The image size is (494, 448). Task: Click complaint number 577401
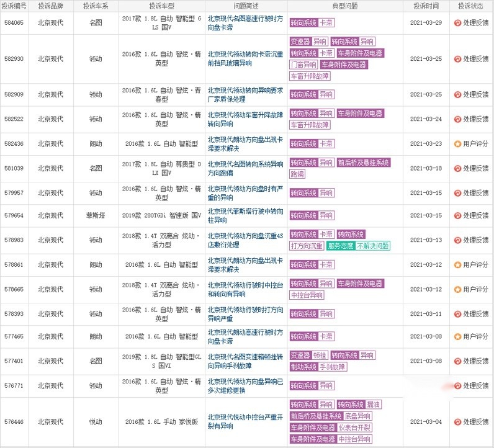pos(14,361)
